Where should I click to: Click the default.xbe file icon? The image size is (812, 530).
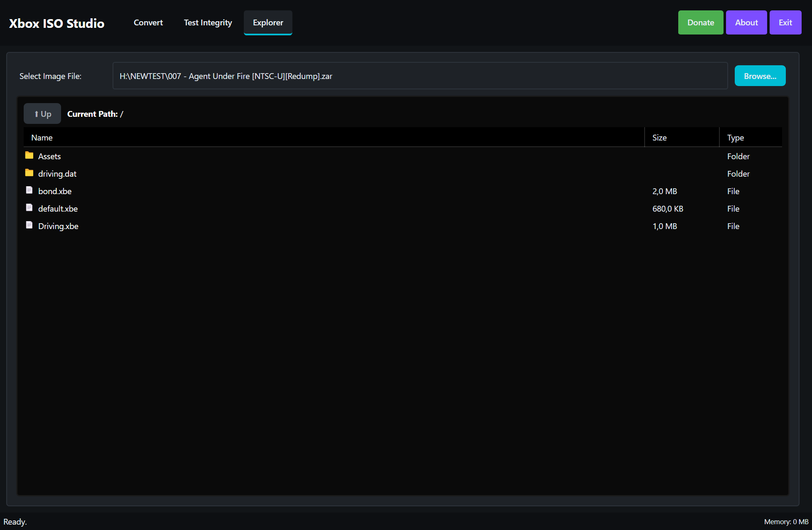[x=29, y=208]
